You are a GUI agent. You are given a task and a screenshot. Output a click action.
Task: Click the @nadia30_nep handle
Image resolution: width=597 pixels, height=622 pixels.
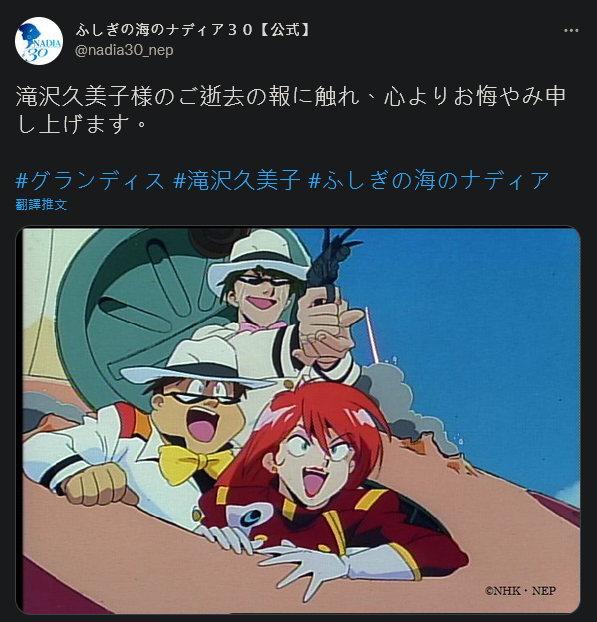pyautogui.click(x=124, y=50)
